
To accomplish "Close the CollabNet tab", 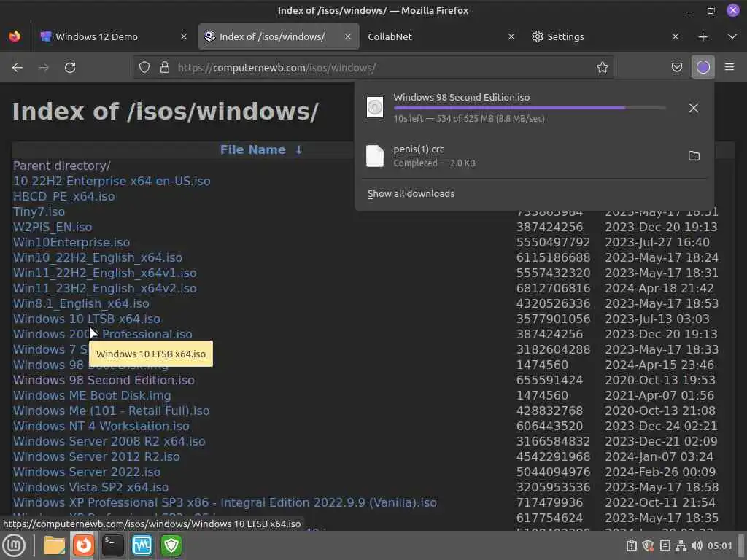I will pyautogui.click(x=511, y=36).
